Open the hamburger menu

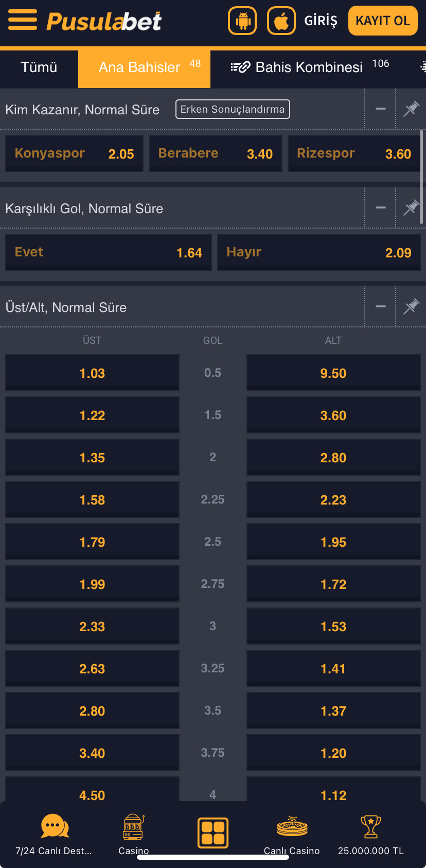(23, 20)
